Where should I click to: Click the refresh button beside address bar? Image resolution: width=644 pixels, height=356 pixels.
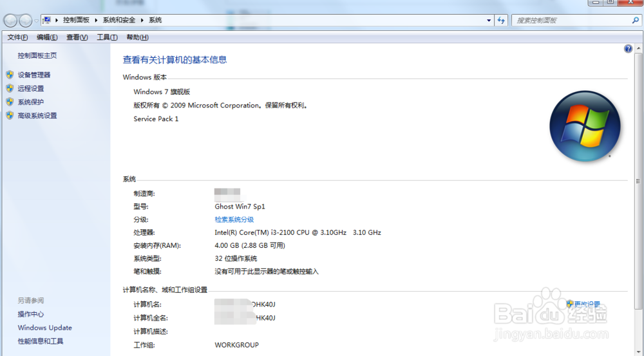501,20
